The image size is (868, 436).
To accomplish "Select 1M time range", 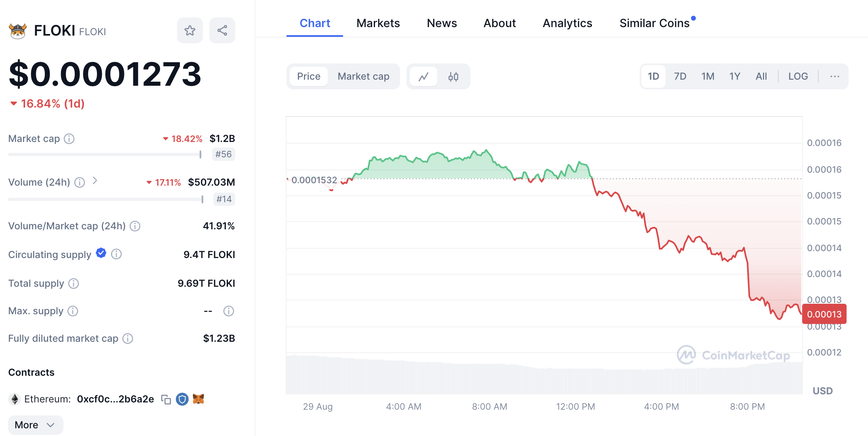I will pyautogui.click(x=708, y=76).
